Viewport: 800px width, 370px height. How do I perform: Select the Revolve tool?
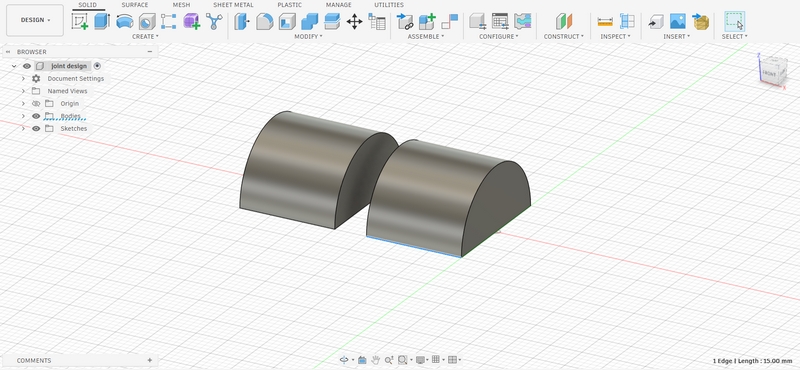124,21
